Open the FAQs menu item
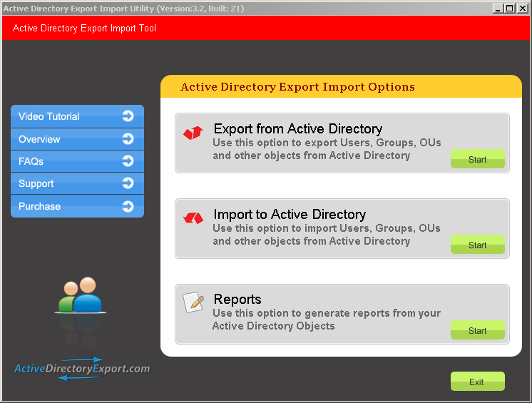 coord(77,161)
